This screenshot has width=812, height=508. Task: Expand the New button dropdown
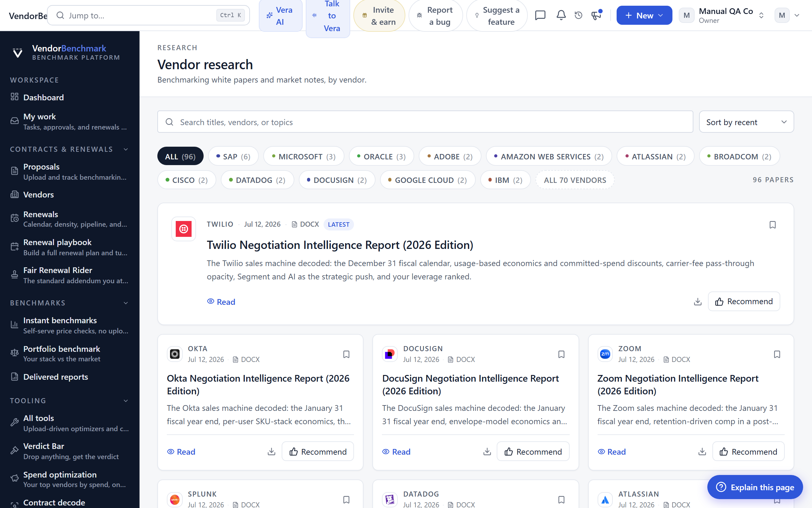coord(644,16)
